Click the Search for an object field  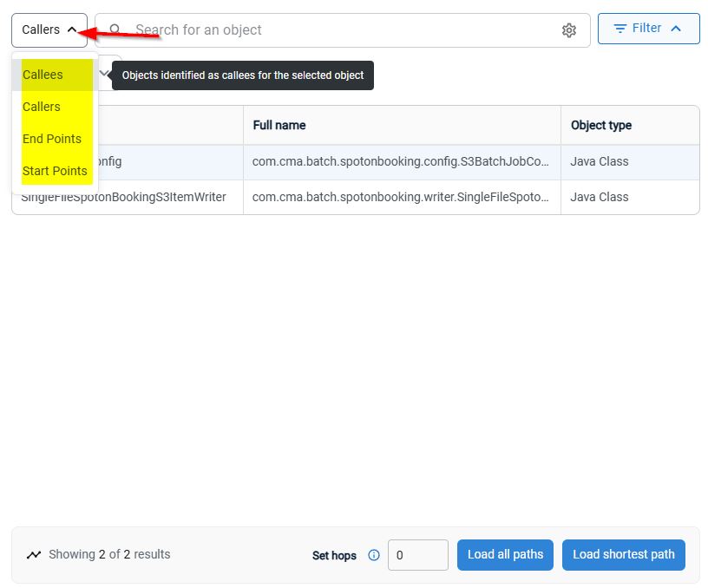click(x=342, y=30)
